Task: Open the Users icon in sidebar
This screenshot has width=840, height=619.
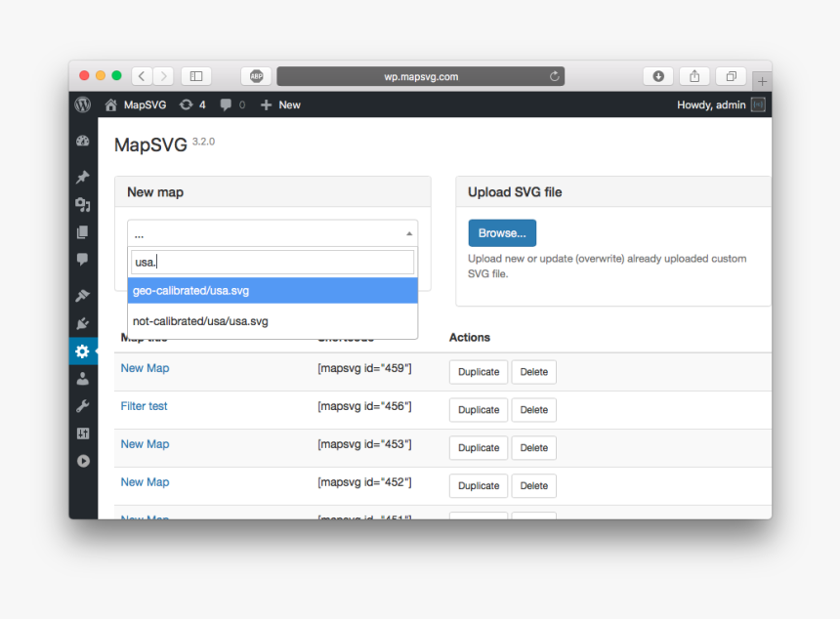Action: tap(82, 379)
